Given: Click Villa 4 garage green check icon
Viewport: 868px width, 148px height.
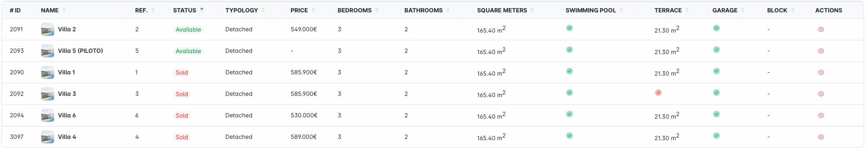Looking at the screenshot, I should [x=716, y=135].
